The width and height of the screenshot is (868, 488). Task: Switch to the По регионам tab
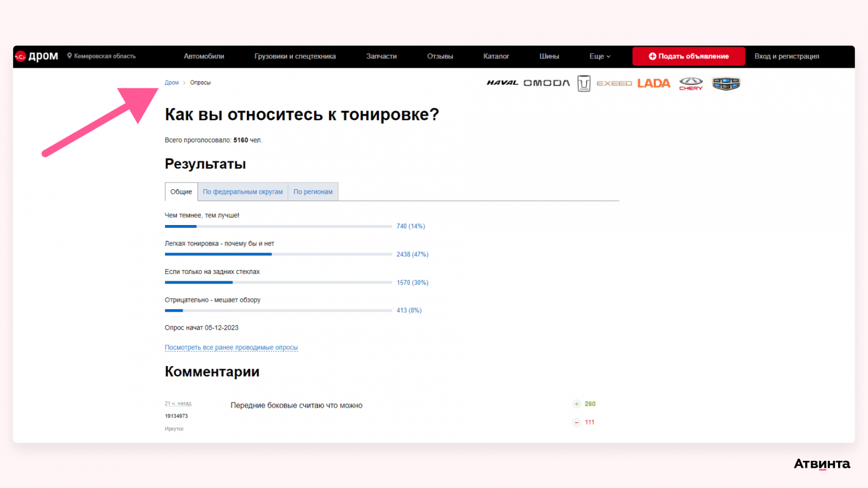(x=313, y=191)
